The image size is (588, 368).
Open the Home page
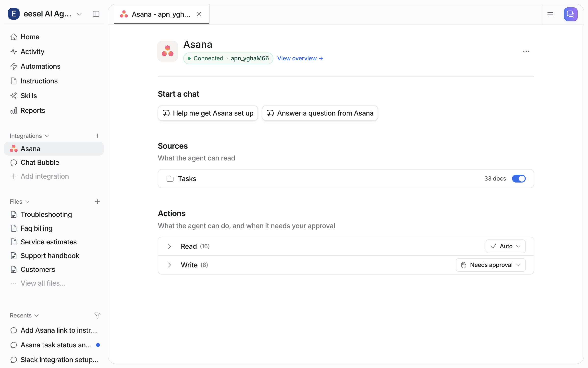tap(54, 37)
